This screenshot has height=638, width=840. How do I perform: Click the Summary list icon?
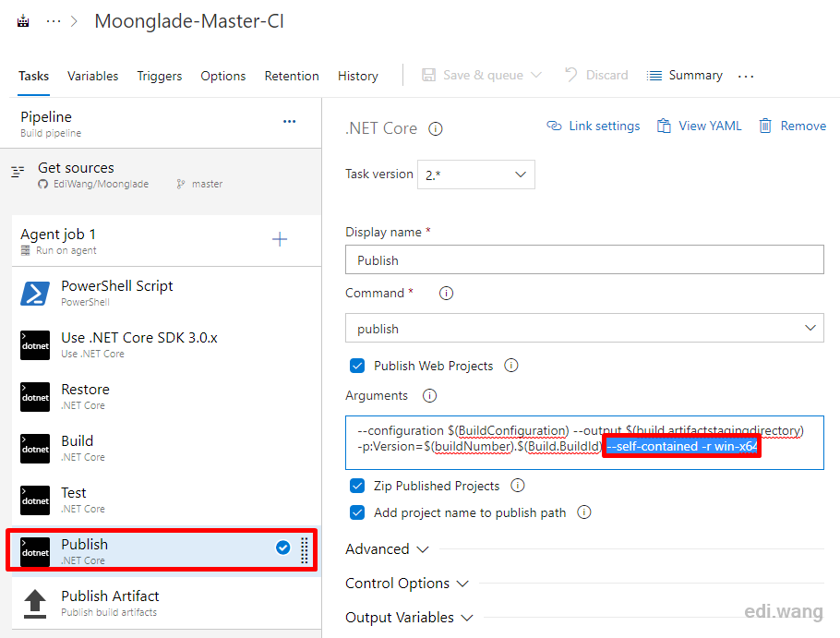pyautogui.click(x=654, y=76)
